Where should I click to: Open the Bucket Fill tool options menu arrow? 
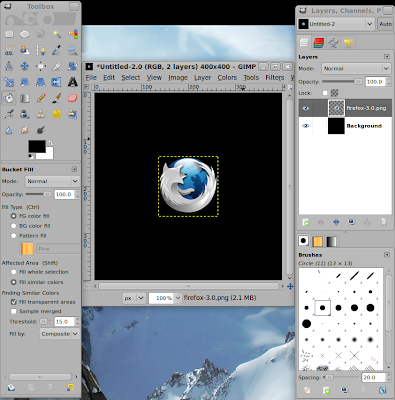(74, 169)
